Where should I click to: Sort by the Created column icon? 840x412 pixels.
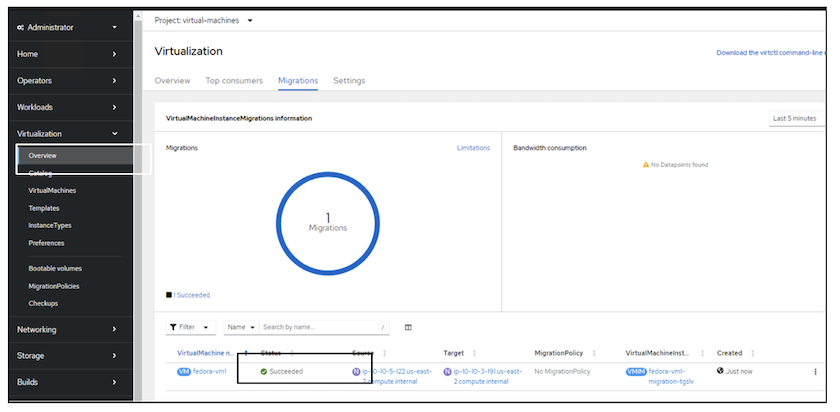pos(753,354)
